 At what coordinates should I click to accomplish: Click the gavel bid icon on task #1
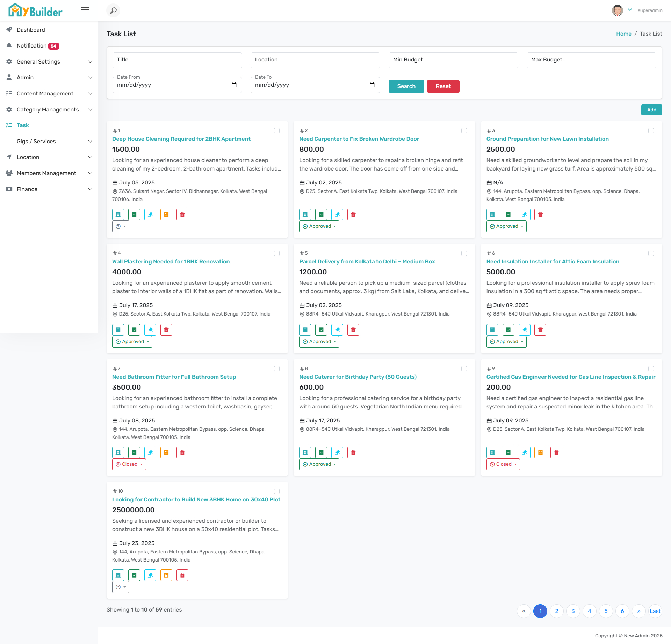coord(150,215)
